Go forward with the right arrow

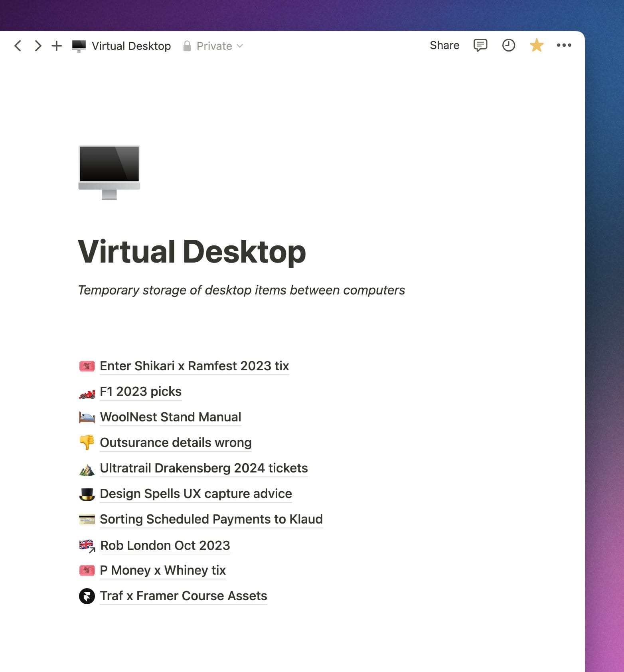pos(38,46)
